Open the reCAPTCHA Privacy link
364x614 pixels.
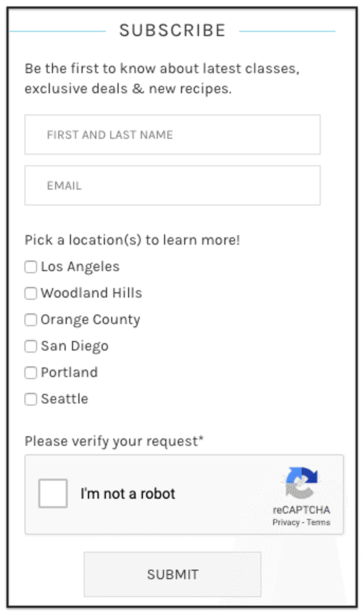pos(286,522)
